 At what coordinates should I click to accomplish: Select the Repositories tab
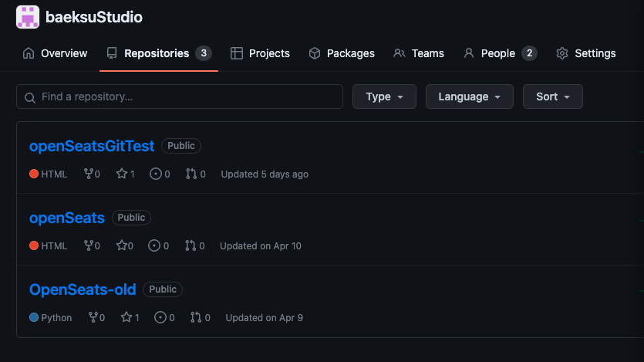pos(159,53)
